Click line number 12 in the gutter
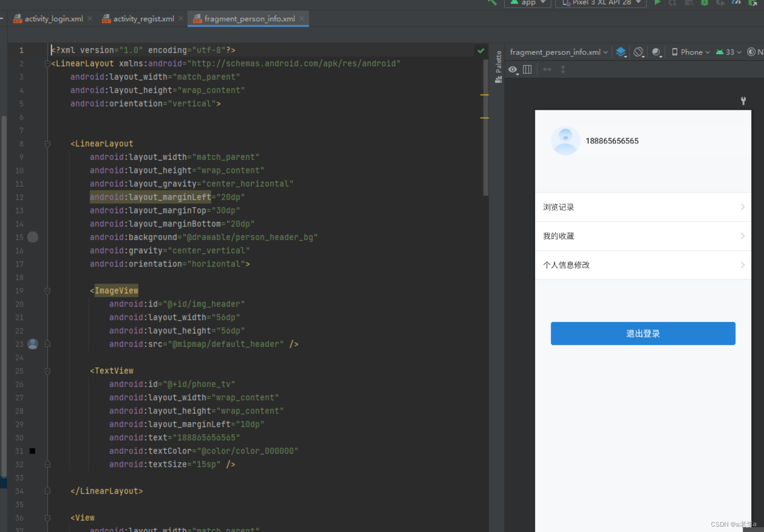Viewport: 764px width, 532px height. (19, 197)
